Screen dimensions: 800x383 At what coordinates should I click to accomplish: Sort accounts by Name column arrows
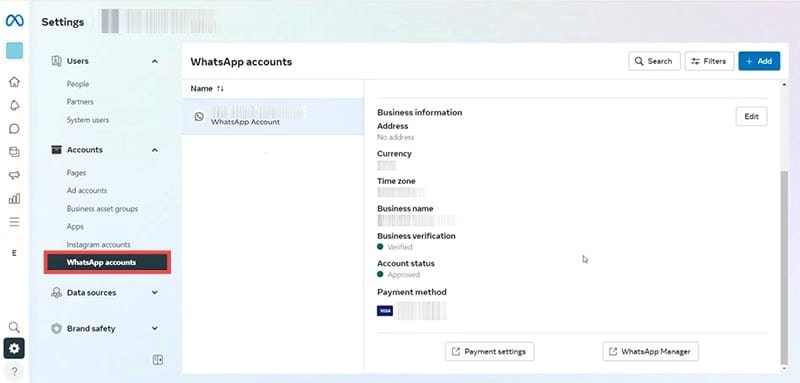tap(220, 89)
